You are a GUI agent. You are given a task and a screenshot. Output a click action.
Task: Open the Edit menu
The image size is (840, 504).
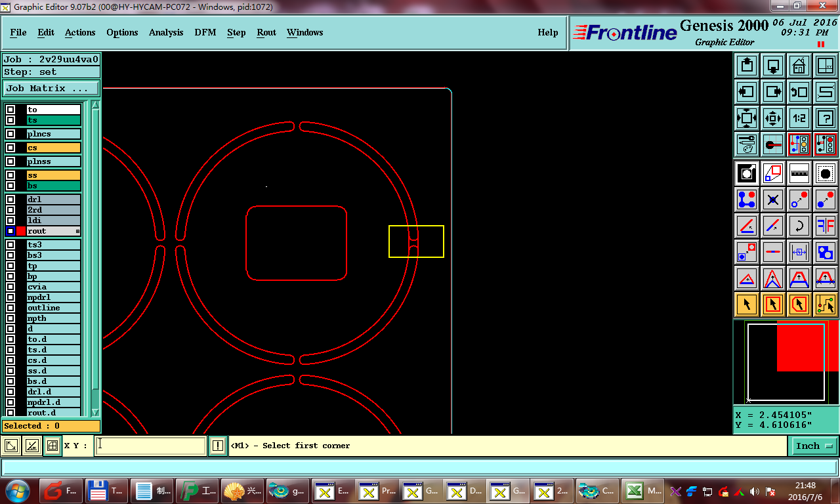click(46, 32)
